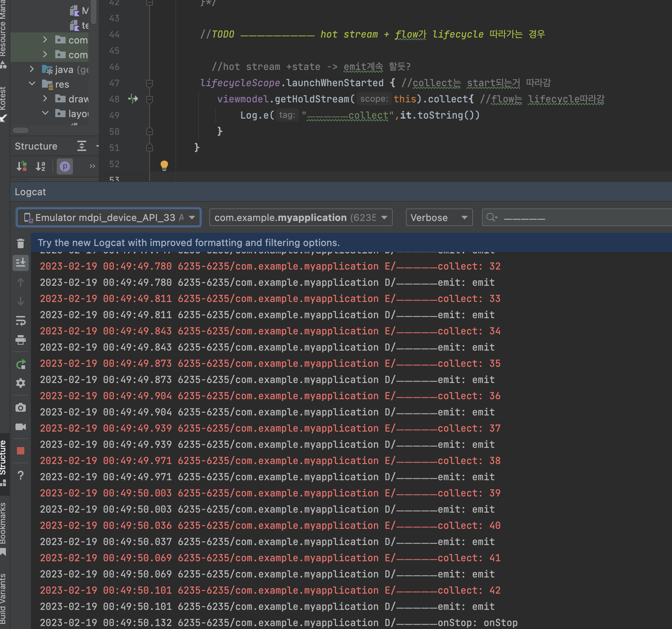Click the project tree horizontal scrollbar
Image resolution: width=672 pixels, height=629 pixels.
tap(21, 130)
